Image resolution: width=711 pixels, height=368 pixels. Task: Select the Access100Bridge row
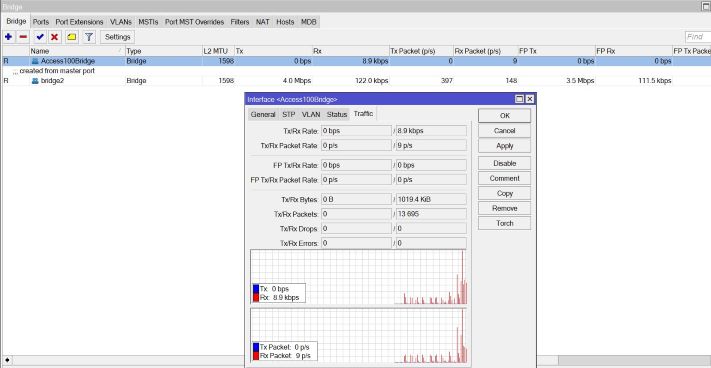(x=356, y=61)
